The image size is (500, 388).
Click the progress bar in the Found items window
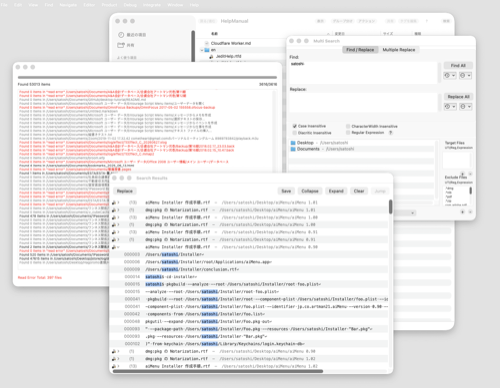[147, 77]
